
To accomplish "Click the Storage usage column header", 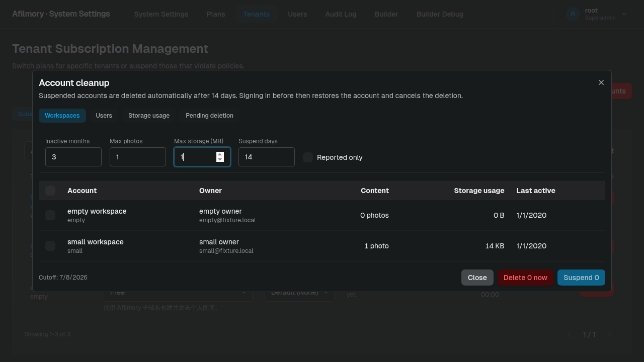I will 479,191.
